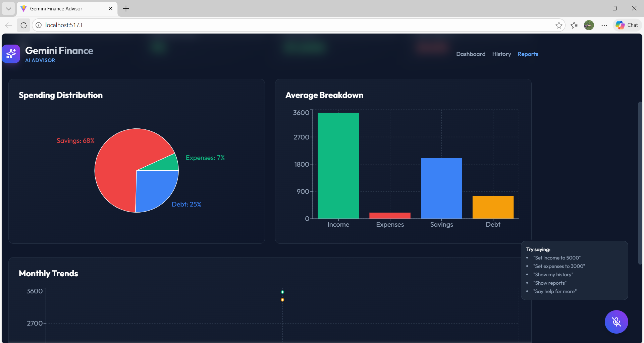
Task: Minimize the browser window
Action: pos(596,8)
